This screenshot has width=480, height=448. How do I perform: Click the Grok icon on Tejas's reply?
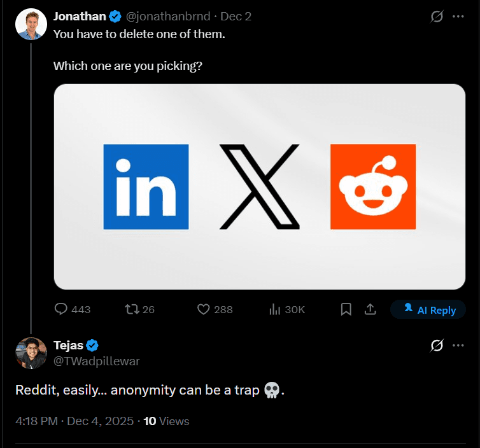coord(437,346)
